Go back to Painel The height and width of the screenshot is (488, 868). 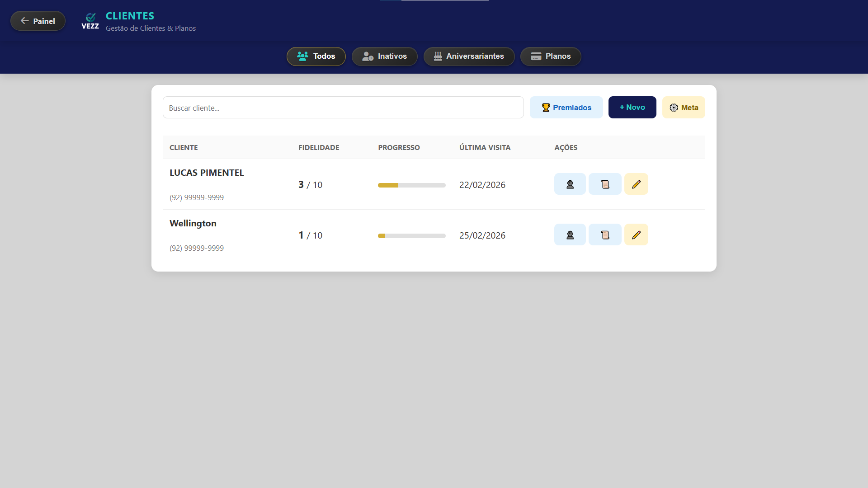(x=38, y=21)
